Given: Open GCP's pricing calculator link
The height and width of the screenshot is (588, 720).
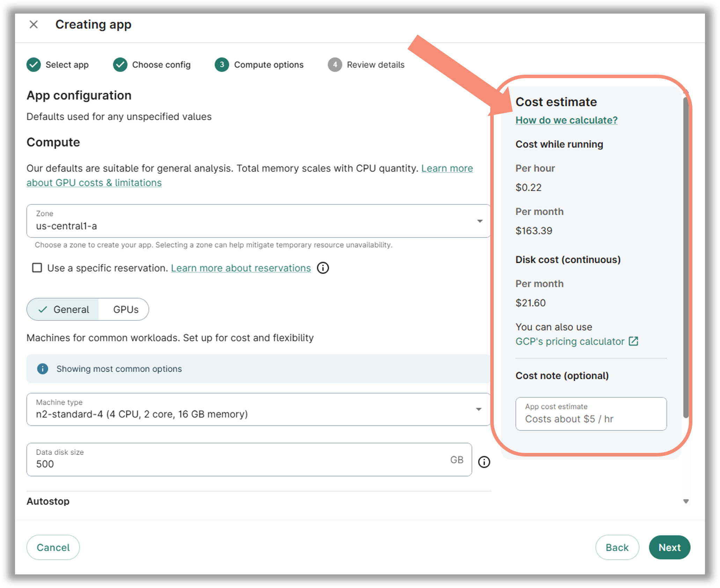Looking at the screenshot, I should (x=570, y=341).
